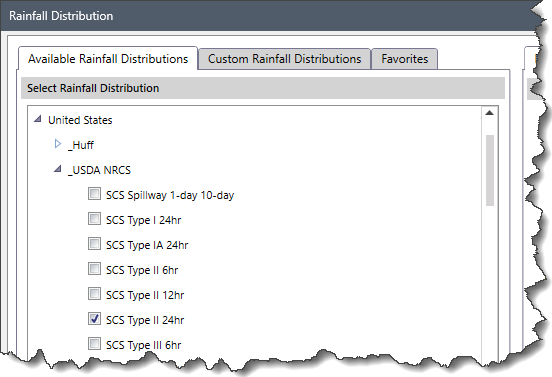Click the SCS Type IA 24hr text

[147, 245]
